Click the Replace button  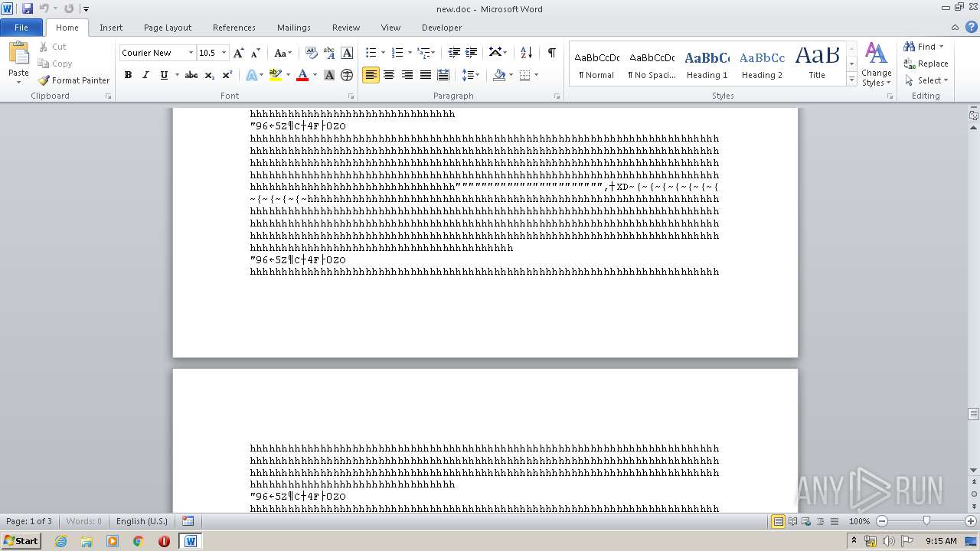(x=926, y=64)
